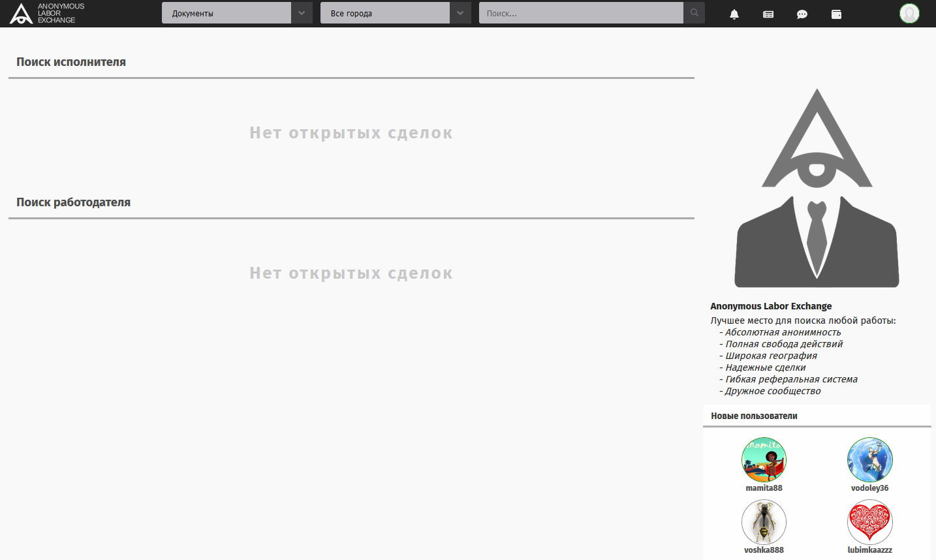936x560 pixels.
Task: Open the news feed icon
Action: click(768, 14)
